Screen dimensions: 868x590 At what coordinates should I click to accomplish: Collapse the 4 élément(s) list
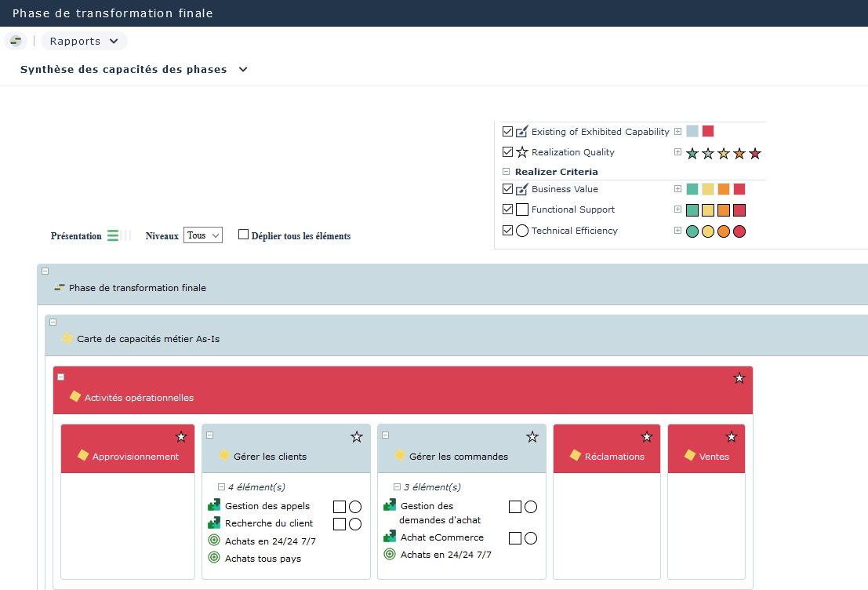click(222, 487)
